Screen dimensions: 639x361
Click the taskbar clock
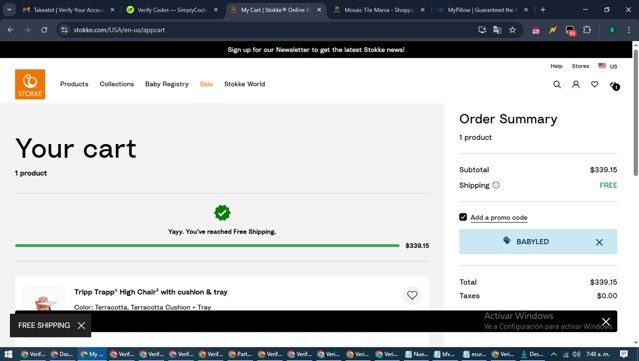click(597, 354)
